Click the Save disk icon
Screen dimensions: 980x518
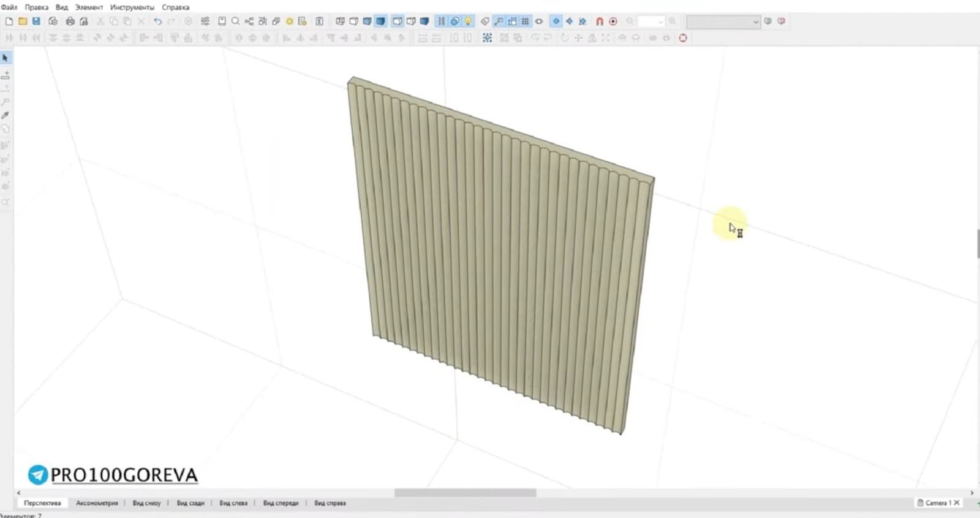point(36,21)
